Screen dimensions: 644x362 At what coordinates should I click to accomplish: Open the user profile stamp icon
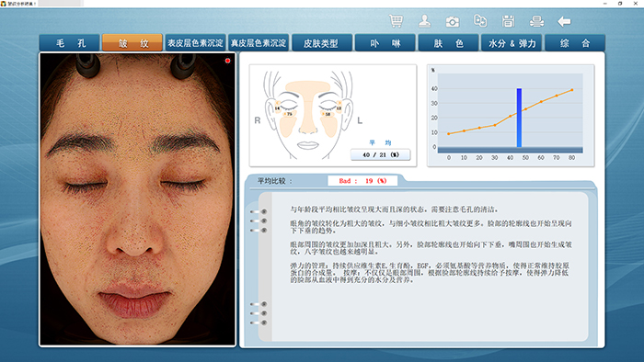[x=424, y=21]
